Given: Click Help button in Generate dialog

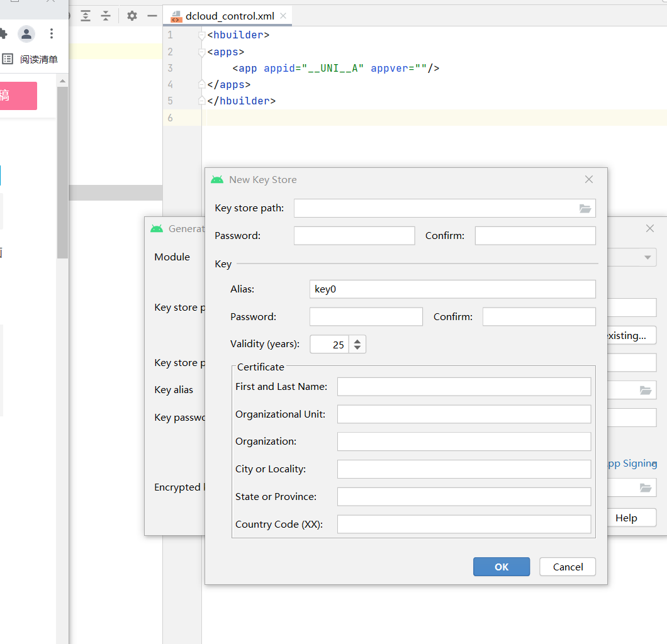Looking at the screenshot, I should [x=631, y=518].
